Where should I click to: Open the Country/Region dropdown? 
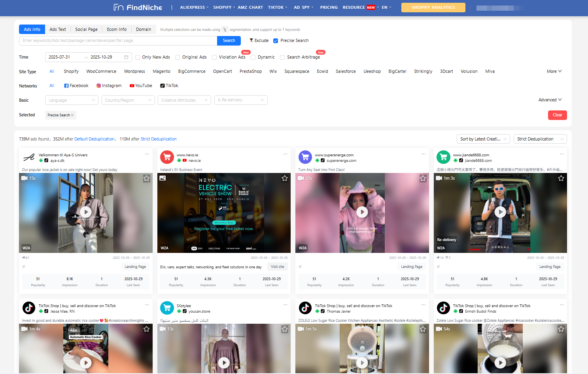[128, 100]
